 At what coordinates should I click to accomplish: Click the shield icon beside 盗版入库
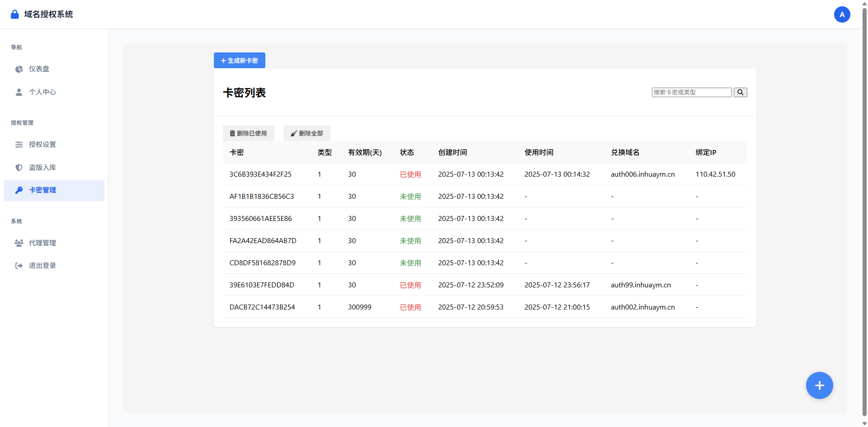coord(19,168)
